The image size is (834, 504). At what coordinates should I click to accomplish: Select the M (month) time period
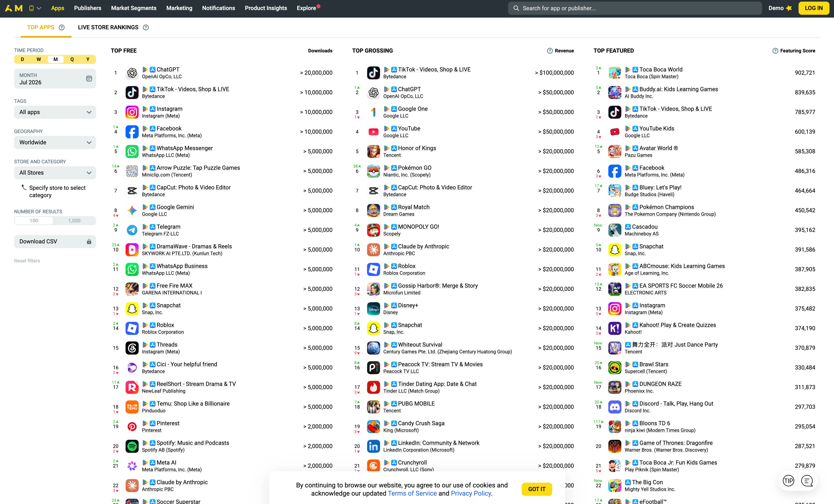(x=56, y=59)
